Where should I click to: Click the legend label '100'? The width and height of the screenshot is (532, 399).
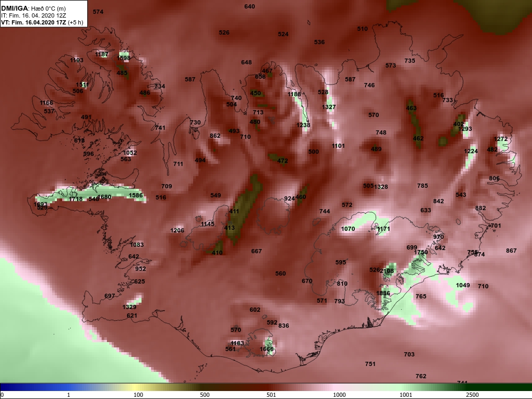click(x=138, y=395)
